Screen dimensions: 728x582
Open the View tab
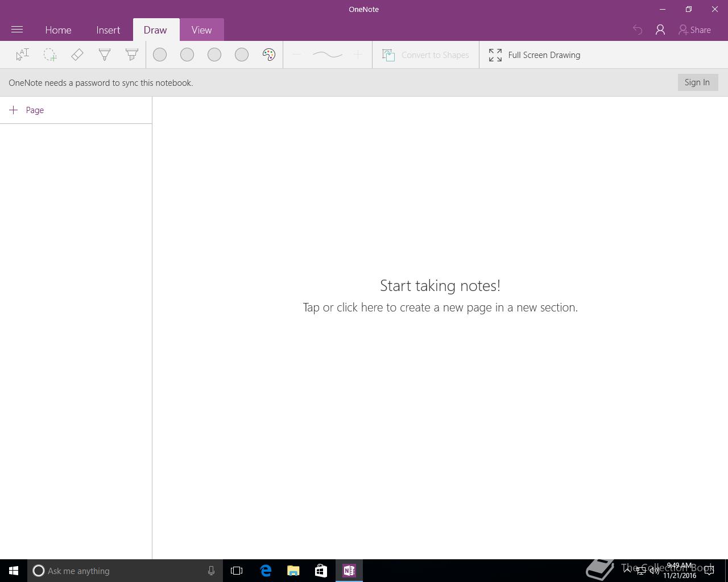point(201,30)
